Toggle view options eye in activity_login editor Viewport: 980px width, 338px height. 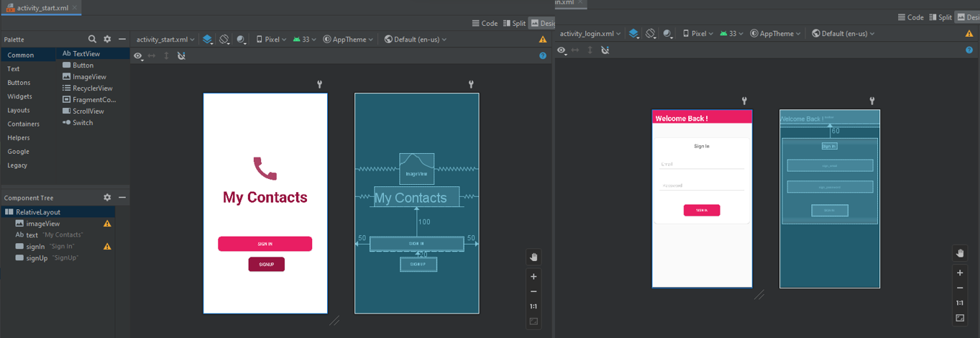coord(562,50)
